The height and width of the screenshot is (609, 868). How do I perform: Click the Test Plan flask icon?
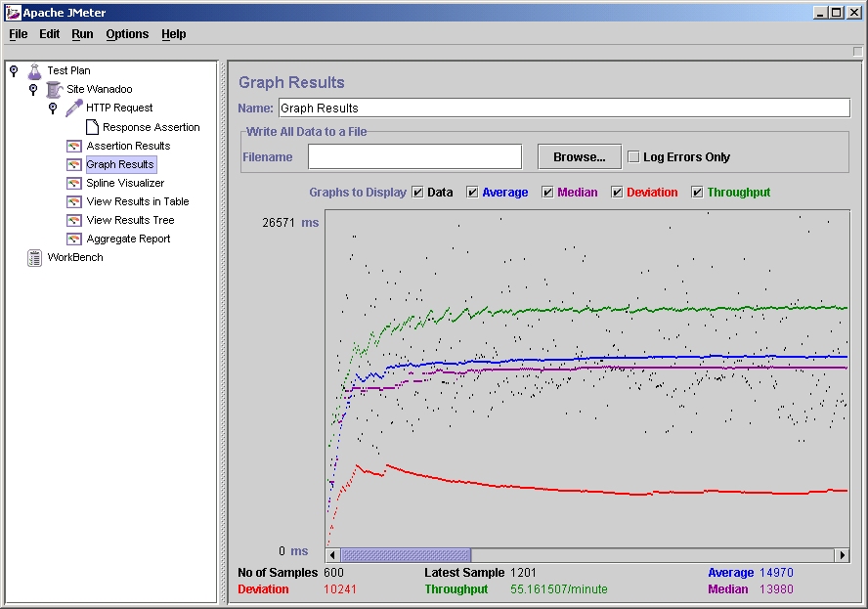pos(35,70)
